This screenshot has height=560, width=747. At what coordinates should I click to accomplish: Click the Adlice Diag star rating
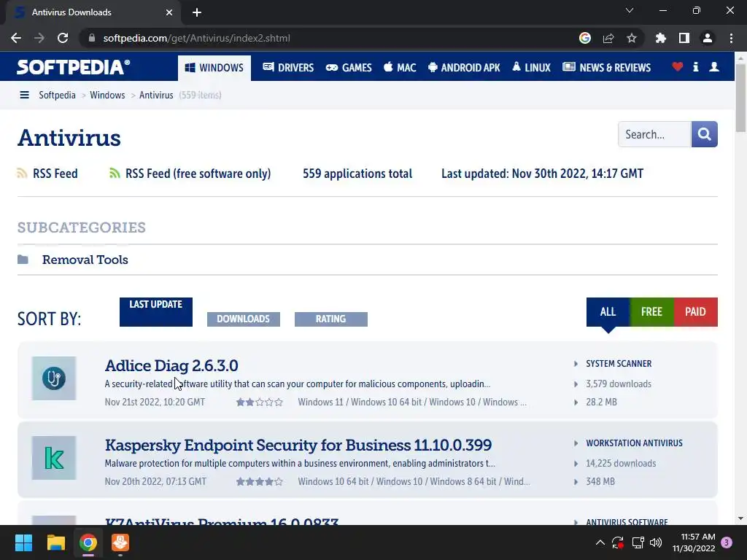pos(260,402)
